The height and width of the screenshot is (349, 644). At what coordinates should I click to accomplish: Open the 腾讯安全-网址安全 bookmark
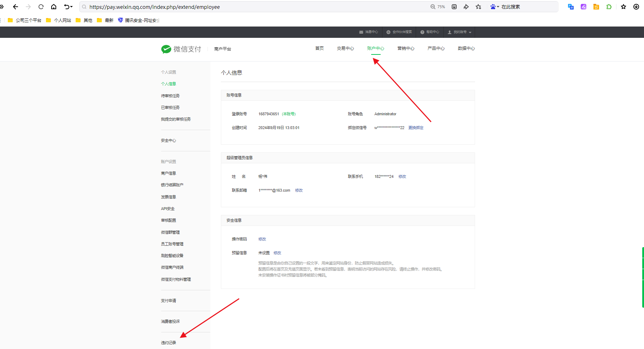point(139,20)
